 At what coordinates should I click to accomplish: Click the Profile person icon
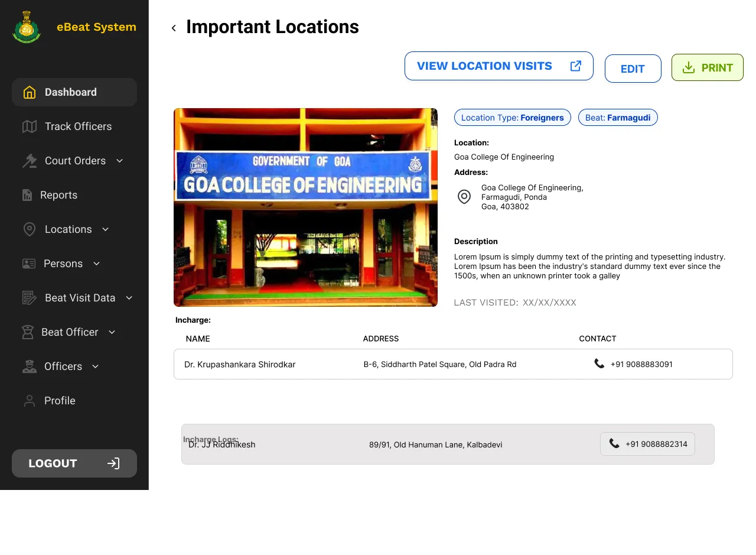29,401
